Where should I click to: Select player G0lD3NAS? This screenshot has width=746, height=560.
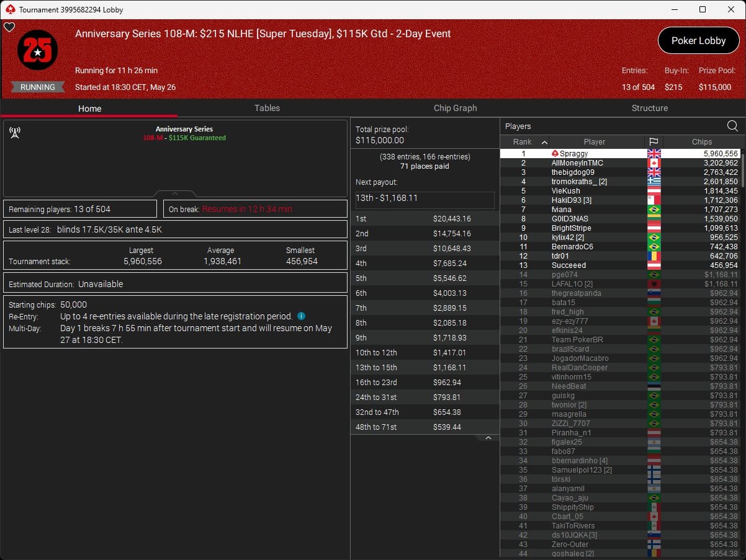620,218
